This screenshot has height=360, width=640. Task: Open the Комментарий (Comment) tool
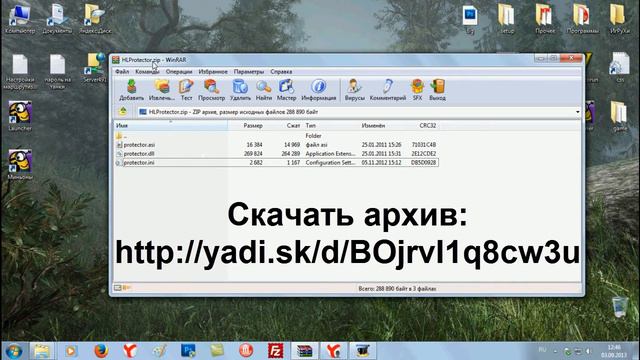pyautogui.click(x=388, y=90)
